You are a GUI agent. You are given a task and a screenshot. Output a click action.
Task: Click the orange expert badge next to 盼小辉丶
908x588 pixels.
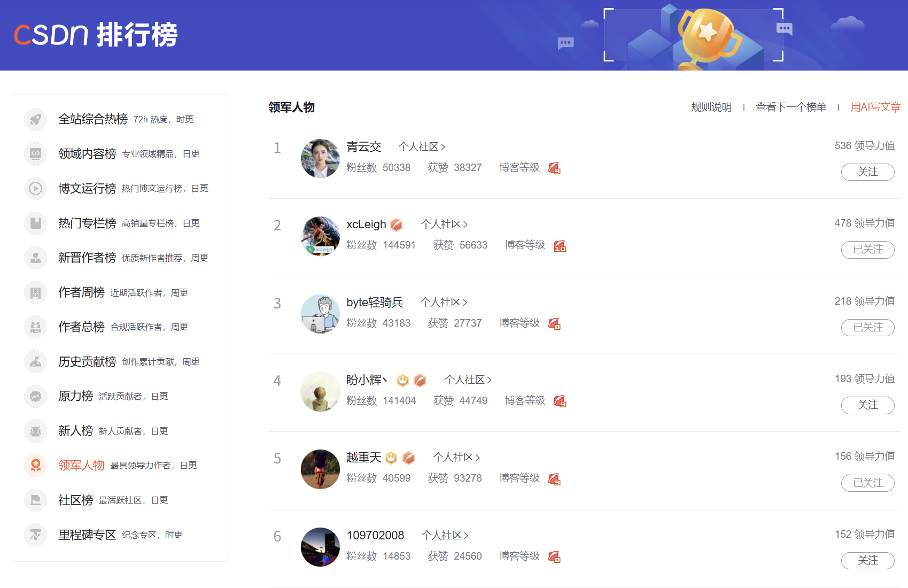tap(420, 380)
